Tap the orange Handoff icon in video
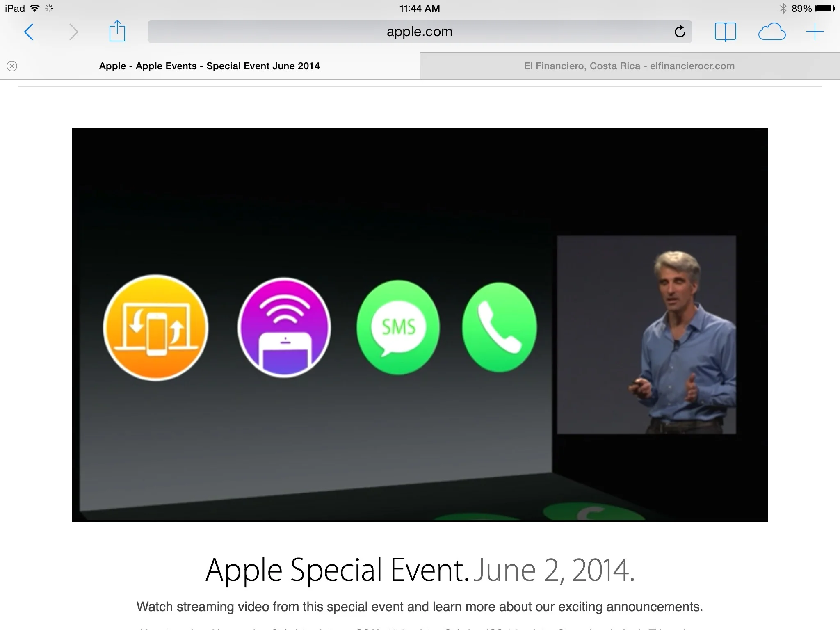 click(x=155, y=327)
